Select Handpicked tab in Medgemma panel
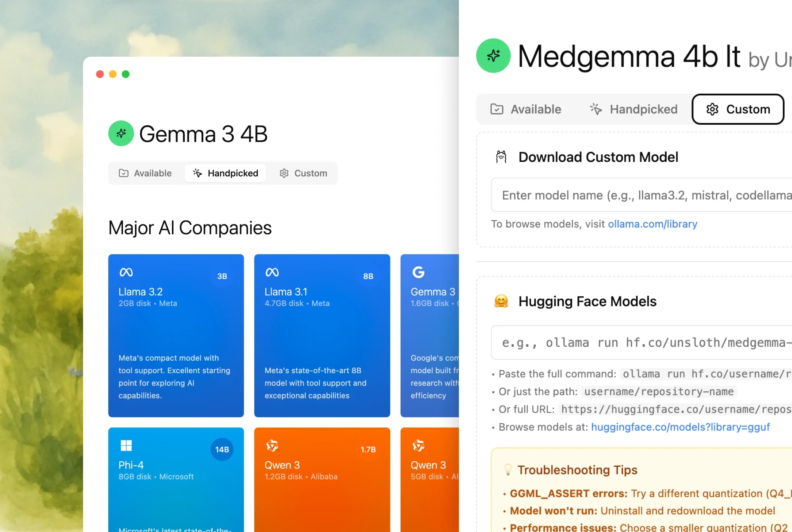The width and height of the screenshot is (792, 532). pos(633,109)
